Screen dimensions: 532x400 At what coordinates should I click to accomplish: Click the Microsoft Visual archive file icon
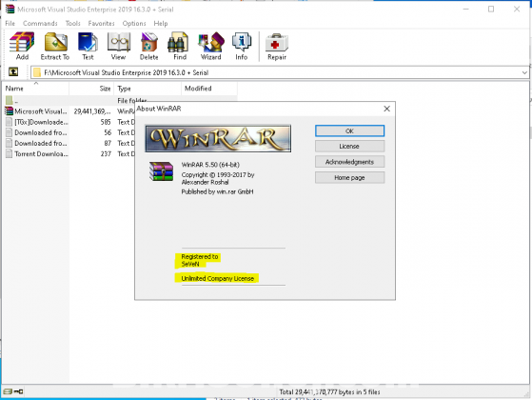click(x=9, y=111)
